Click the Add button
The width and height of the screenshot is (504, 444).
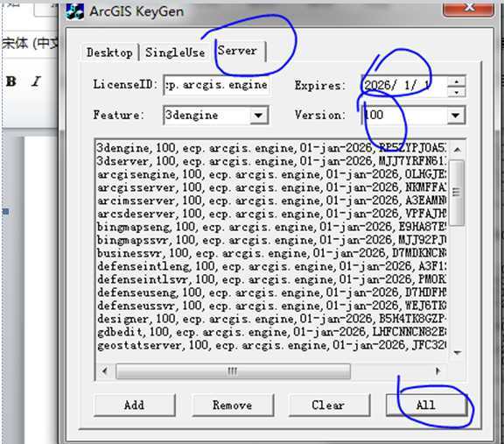coord(135,405)
